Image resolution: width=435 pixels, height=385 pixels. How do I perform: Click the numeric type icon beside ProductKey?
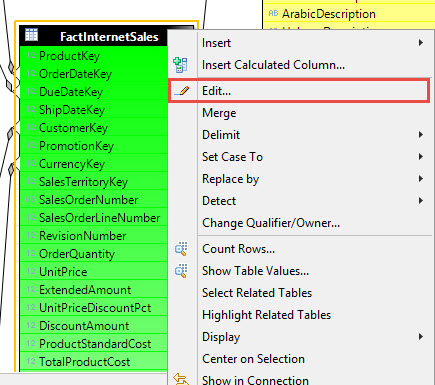click(31, 55)
